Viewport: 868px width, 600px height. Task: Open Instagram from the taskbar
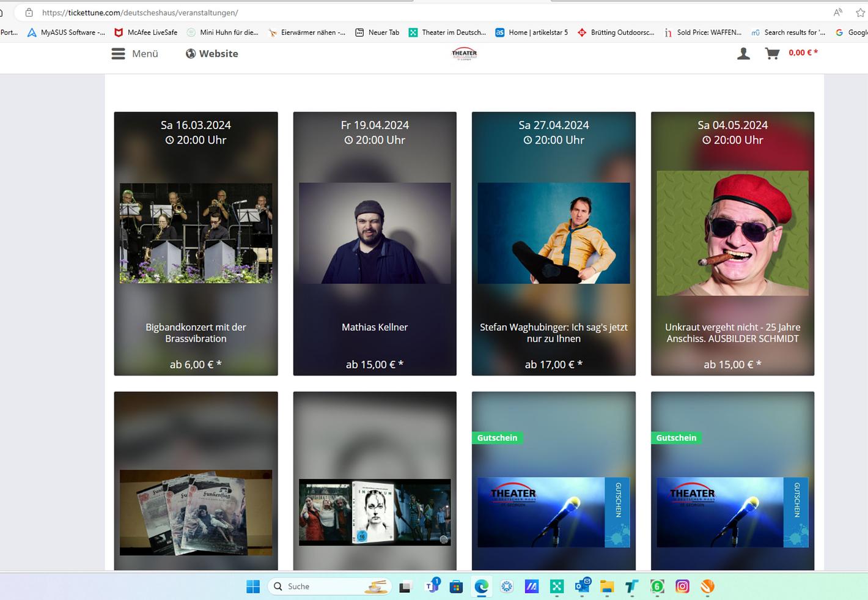pyautogui.click(x=682, y=587)
